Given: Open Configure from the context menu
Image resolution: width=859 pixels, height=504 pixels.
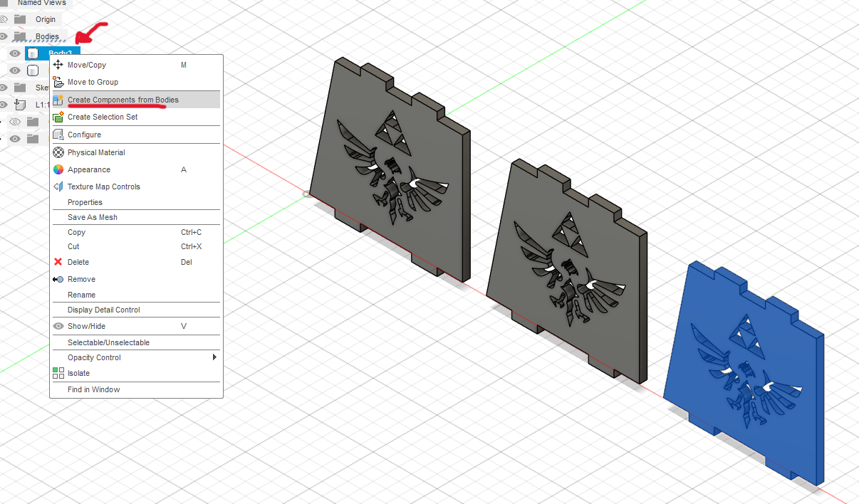Looking at the screenshot, I should [x=136, y=135].
